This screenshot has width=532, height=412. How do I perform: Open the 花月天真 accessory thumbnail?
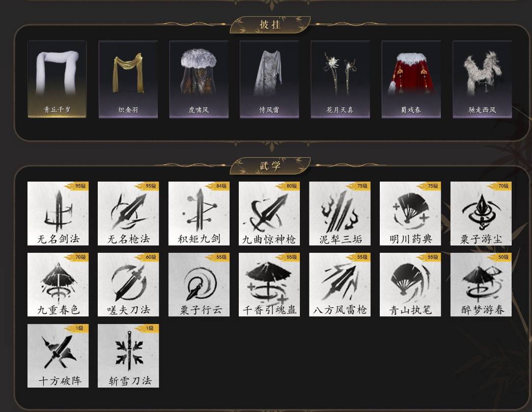pos(340,79)
